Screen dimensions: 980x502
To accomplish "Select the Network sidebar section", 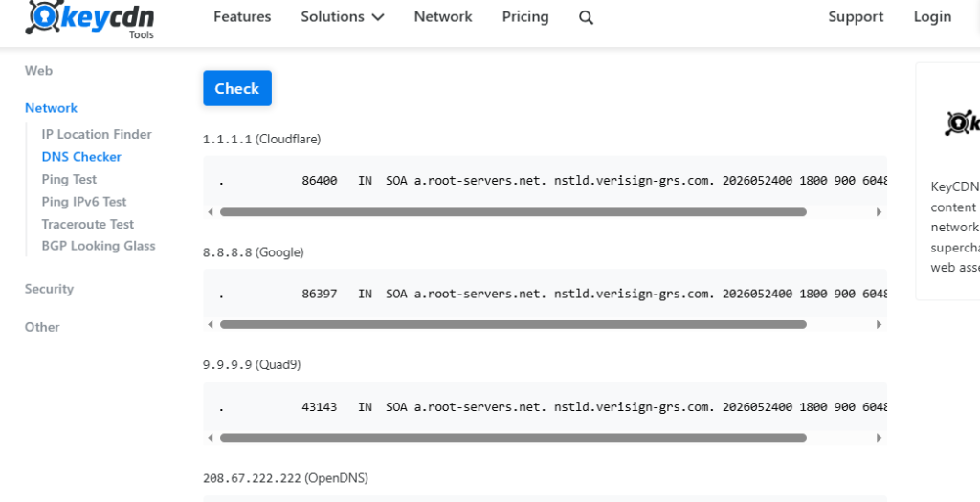I will [x=52, y=108].
